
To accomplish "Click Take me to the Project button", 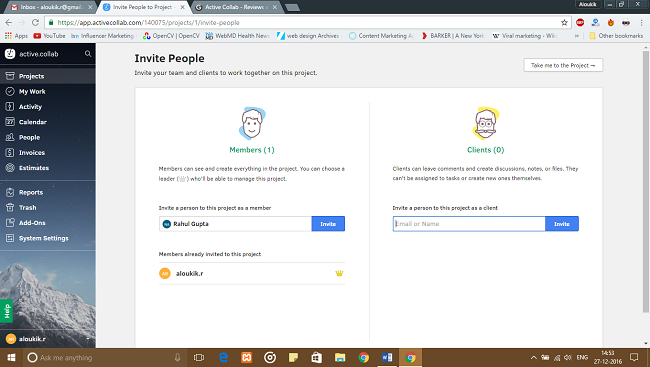I will (563, 66).
